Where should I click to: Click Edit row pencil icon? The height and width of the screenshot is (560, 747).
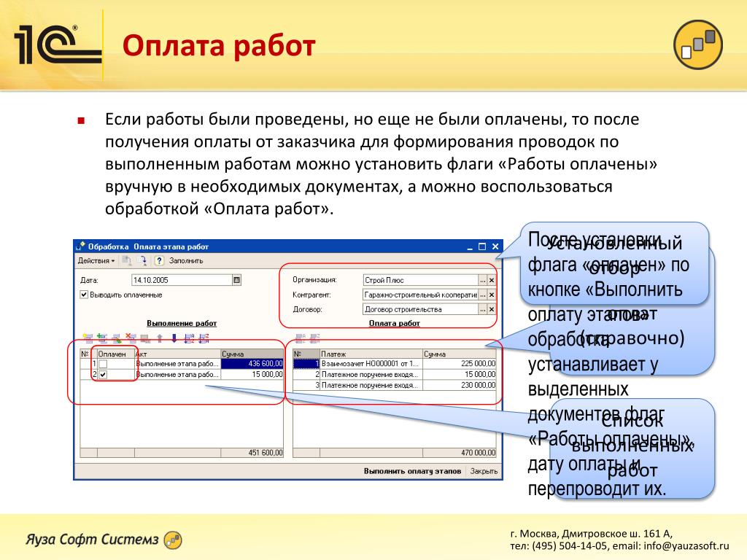click(116, 338)
